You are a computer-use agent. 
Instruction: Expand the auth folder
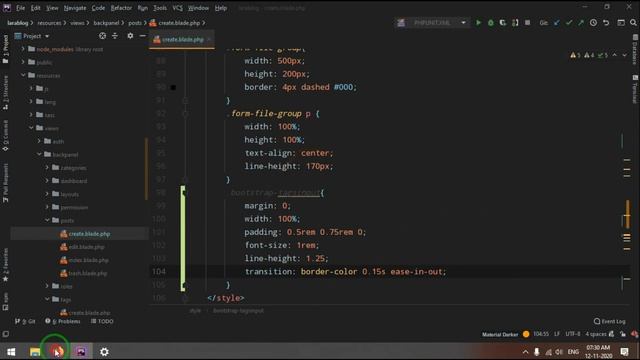39,141
